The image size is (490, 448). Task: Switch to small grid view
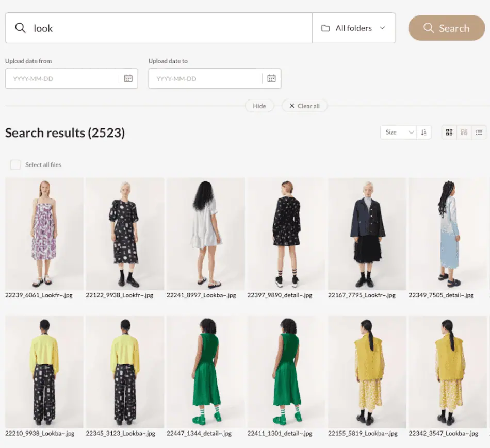(464, 132)
